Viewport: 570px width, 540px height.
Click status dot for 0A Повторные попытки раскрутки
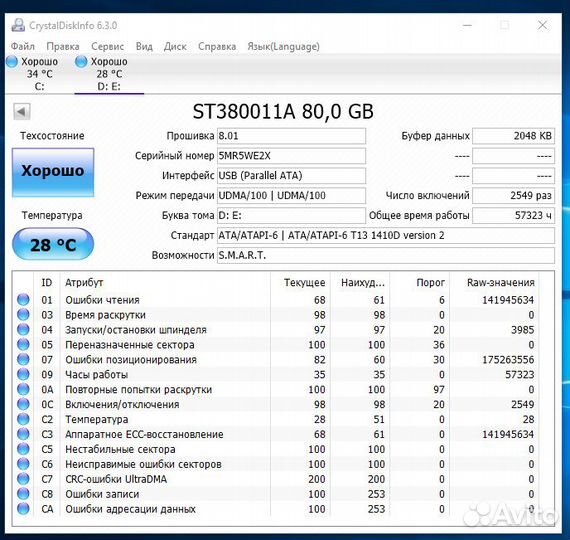tap(23, 389)
